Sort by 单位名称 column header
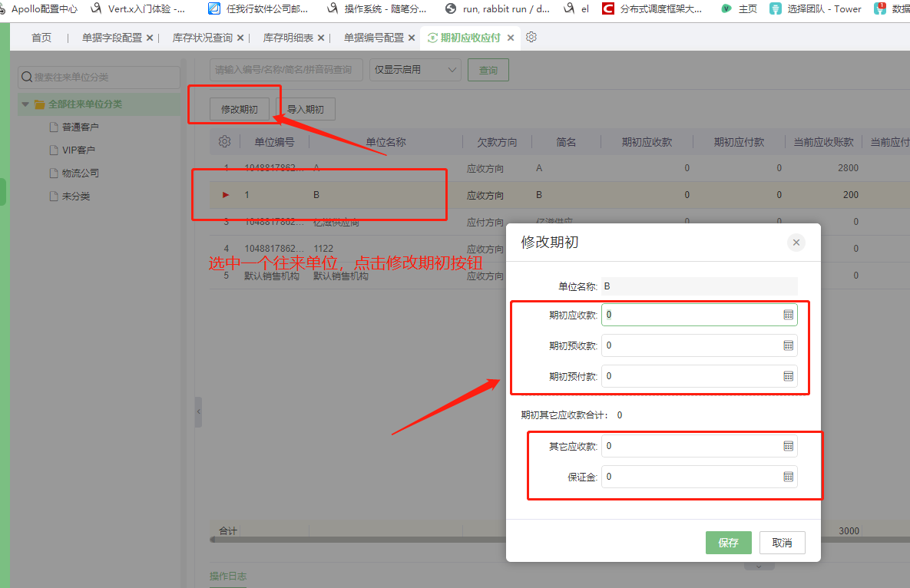 (386, 142)
